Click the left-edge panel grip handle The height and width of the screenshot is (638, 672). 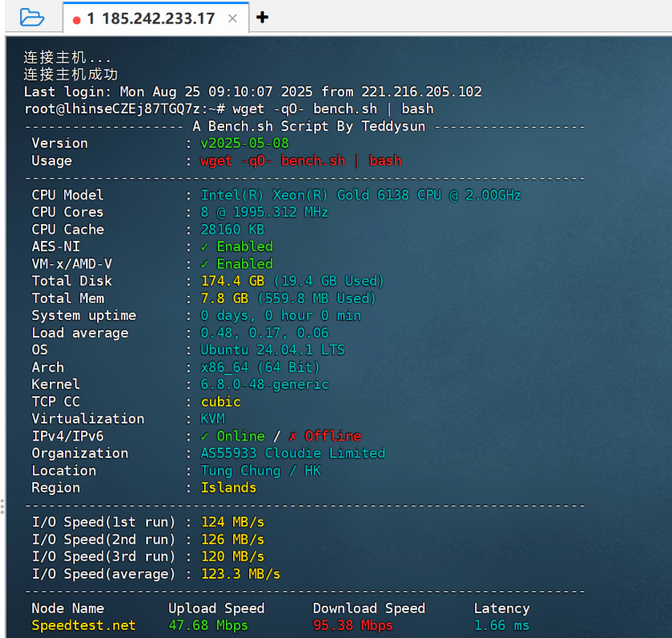(x=2, y=505)
